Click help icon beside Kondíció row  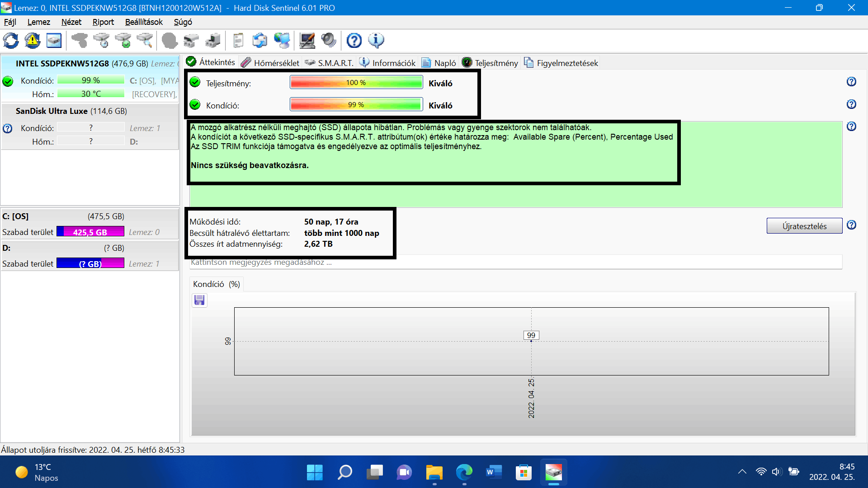pos(851,104)
